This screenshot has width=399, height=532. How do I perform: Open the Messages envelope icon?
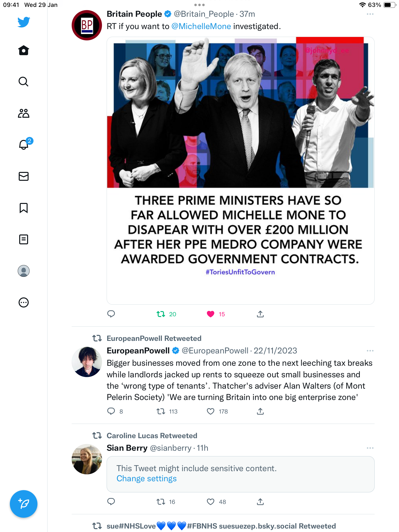[24, 176]
